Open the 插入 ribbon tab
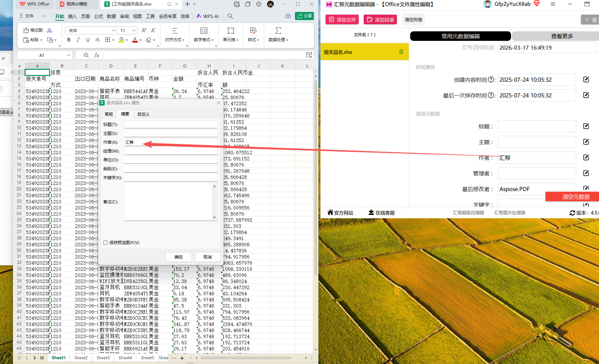 (72, 16)
